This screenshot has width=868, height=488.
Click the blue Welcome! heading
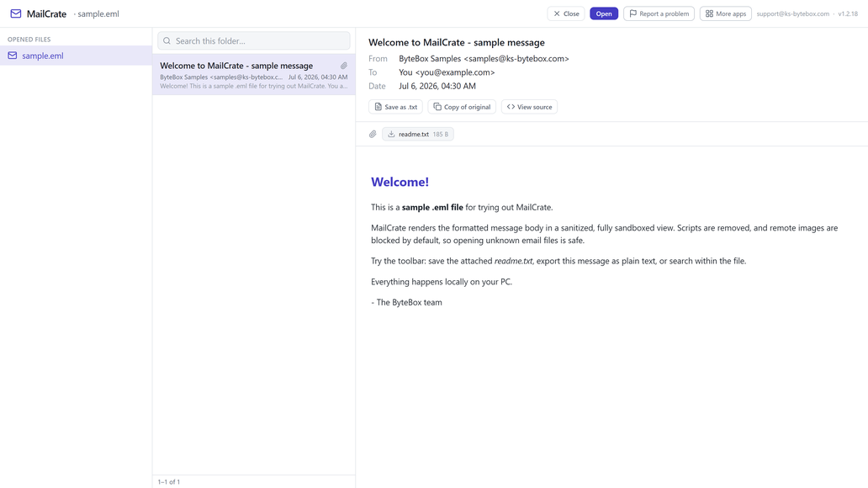click(400, 182)
